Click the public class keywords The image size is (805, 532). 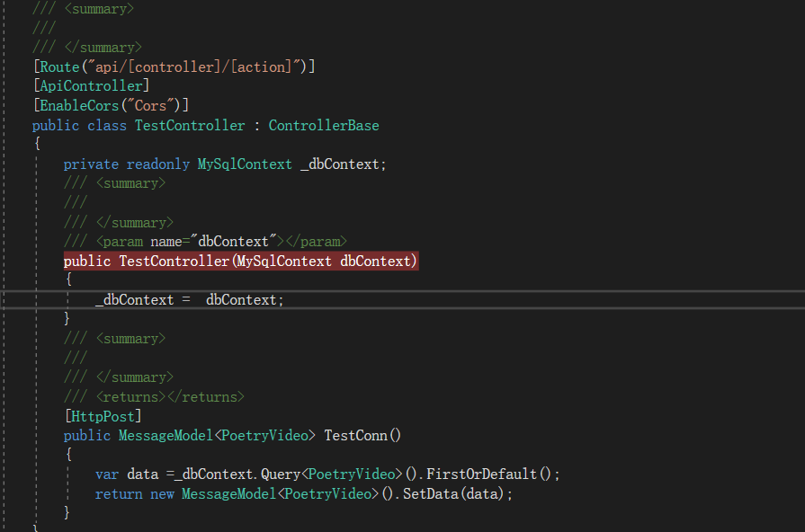(79, 125)
